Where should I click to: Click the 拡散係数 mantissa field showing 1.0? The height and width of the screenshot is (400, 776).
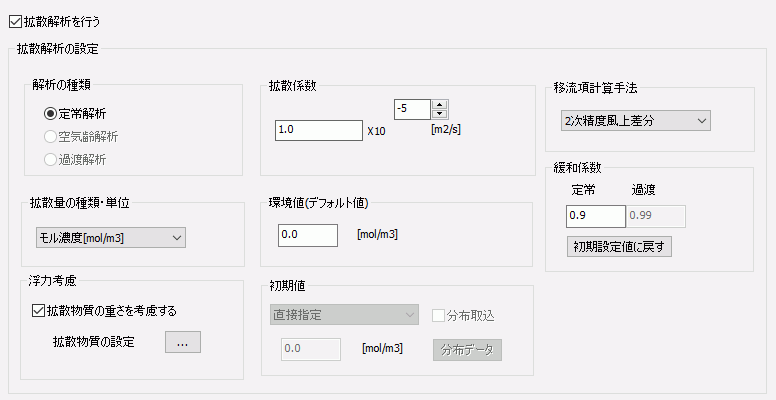pos(317,130)
